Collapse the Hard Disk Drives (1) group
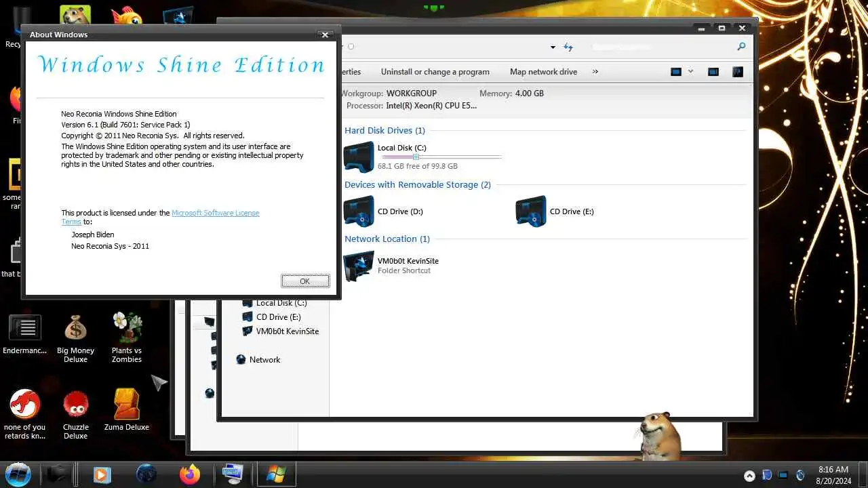 (384, 130)
